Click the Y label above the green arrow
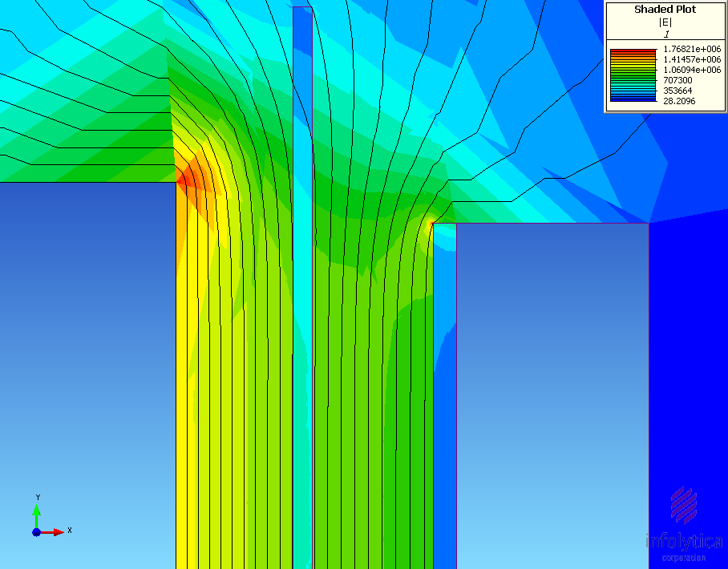Image resolution: width=728 pixels, height=569 pixels. click(x=38, y=498)
